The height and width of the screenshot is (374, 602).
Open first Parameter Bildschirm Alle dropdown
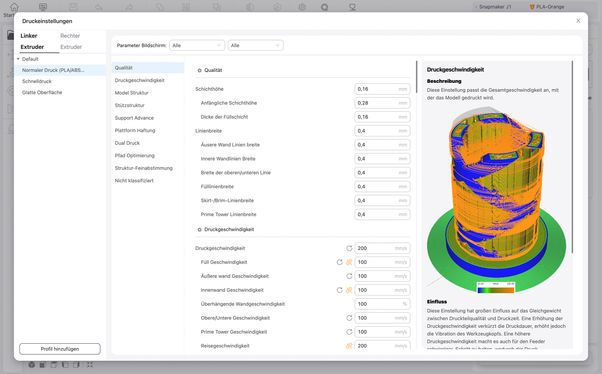(x=197, y=45)
